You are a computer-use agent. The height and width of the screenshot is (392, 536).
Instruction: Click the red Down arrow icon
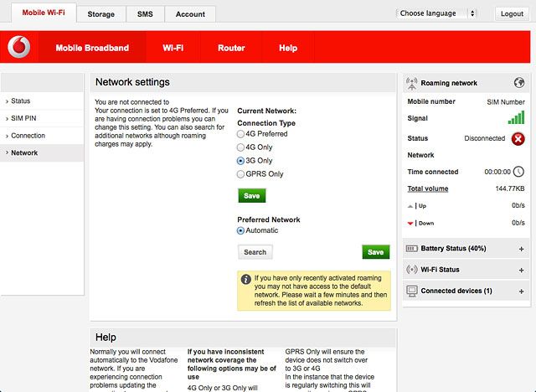[x=410, y=224]
